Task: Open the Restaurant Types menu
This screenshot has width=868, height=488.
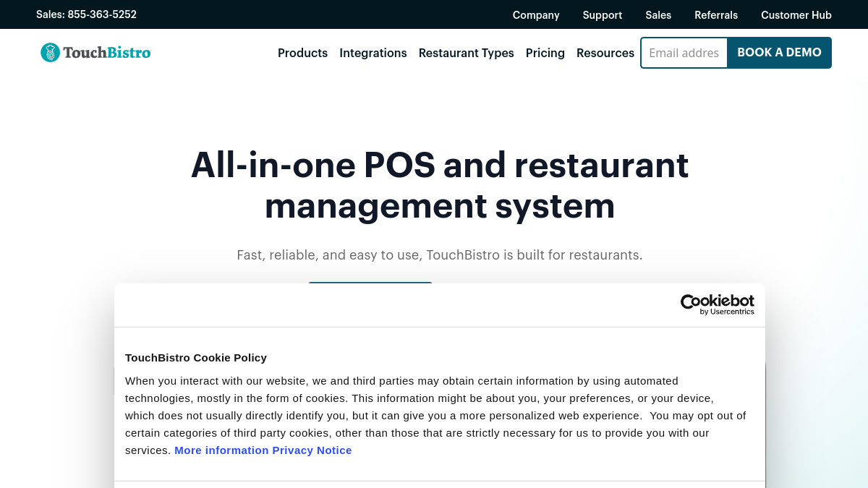Action: (x=467, y=53)
